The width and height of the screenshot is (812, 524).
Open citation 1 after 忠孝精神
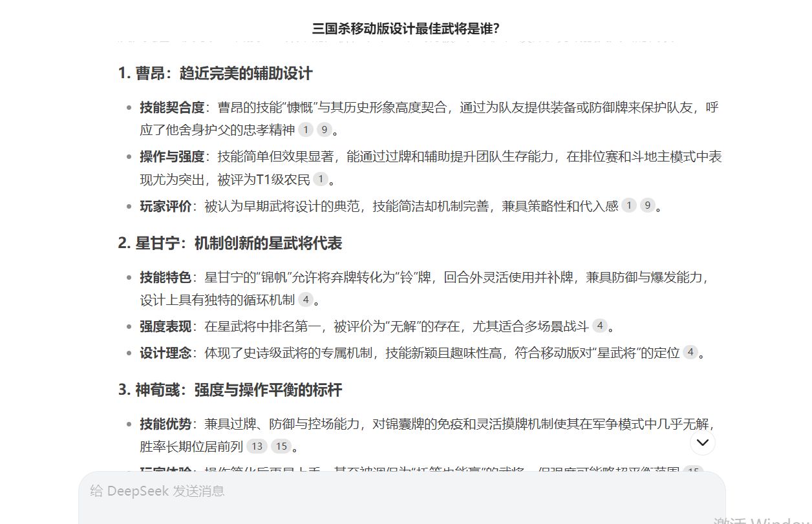pyautogui.click(x=306, y=130)
